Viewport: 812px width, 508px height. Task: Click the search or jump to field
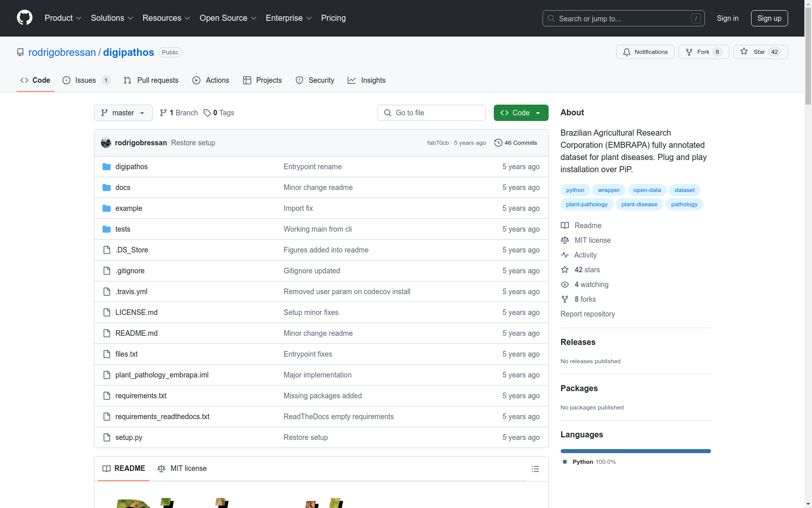pyautogui.click(x=624, y=18)
